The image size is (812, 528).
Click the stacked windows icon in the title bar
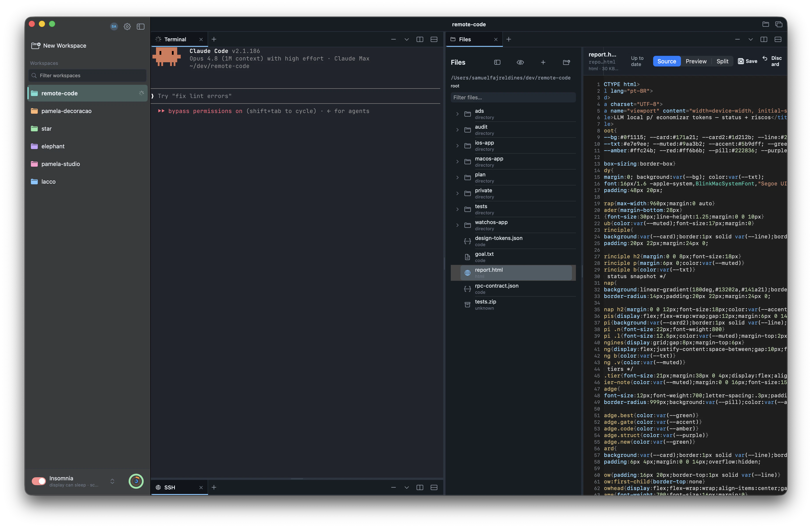[778, 24]
